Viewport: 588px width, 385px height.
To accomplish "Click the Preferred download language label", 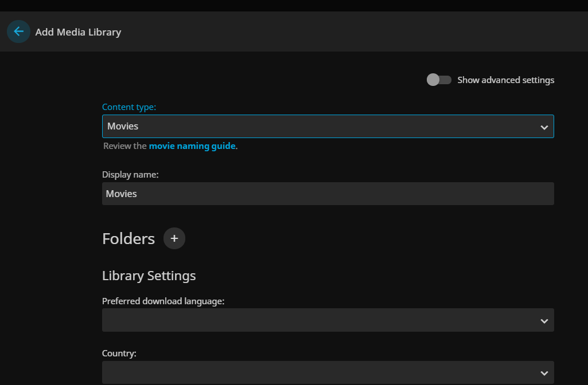I will pyautogui.click(x=163, y=301).
